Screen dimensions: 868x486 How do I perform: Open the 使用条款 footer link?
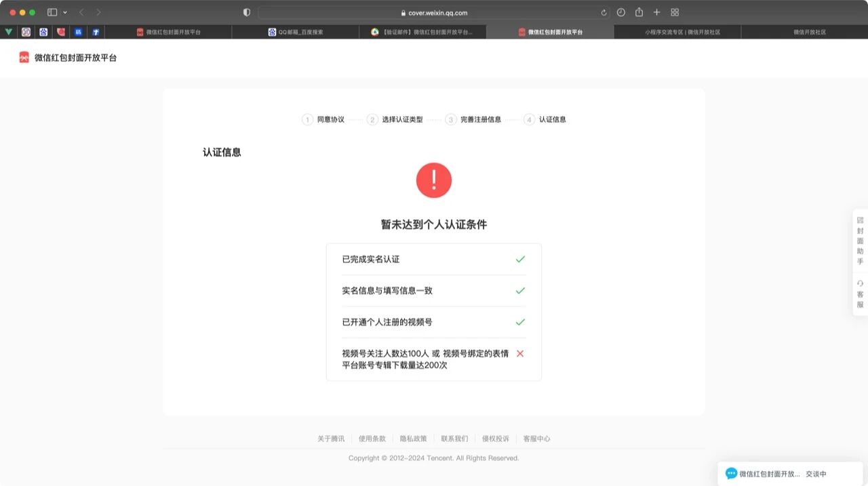pyautogui.click(x=372, y=439)
